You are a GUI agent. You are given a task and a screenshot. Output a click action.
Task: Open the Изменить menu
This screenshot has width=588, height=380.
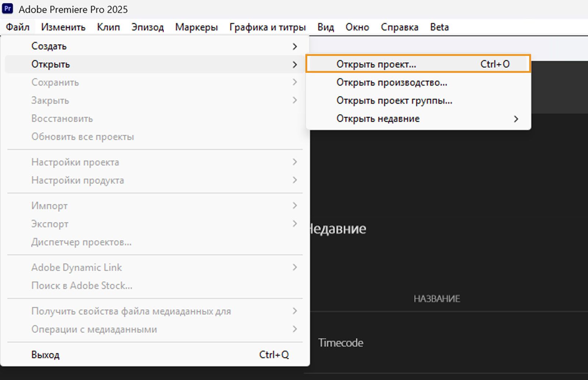point(63,27)
